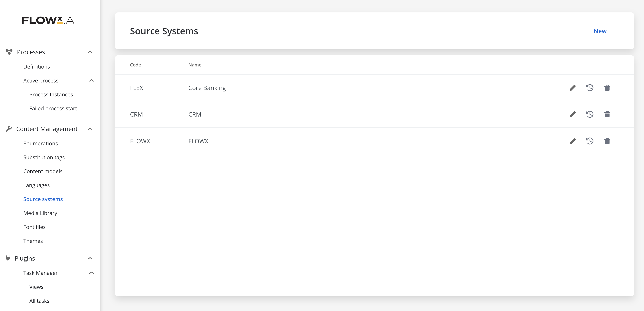Select the CRM code cell
This screenshot has width=644, height=311.
(x=136, y=114)
